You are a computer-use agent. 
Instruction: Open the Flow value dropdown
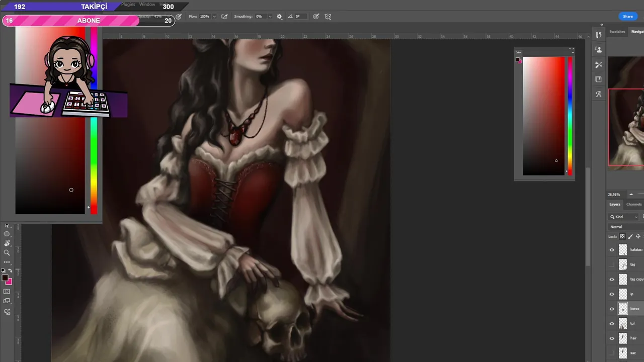[x=214, y=17]
